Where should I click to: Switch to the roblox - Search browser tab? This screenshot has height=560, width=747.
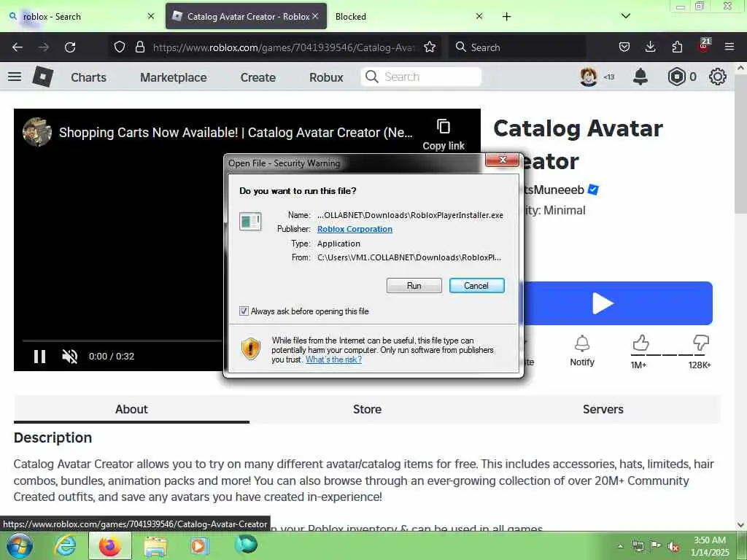coord(81,16)
